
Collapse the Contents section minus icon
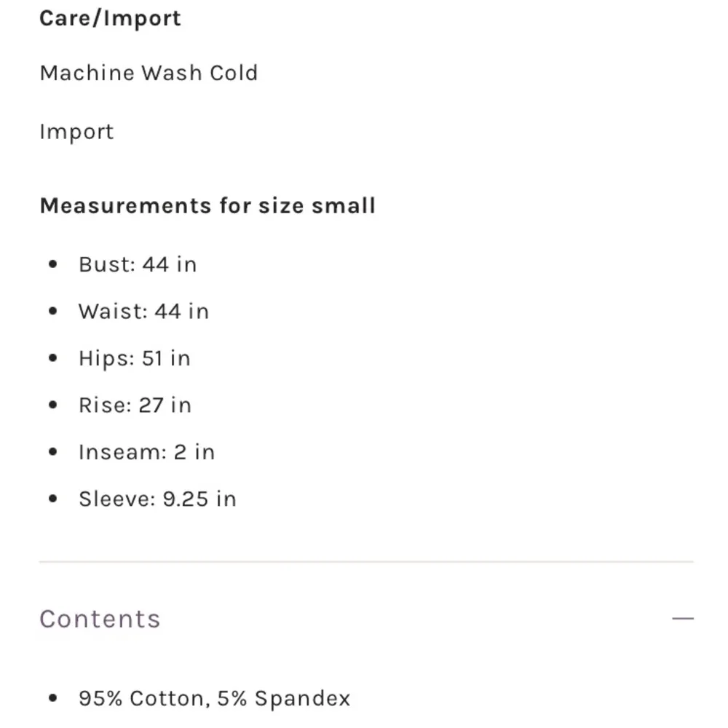tap(683, 619)
